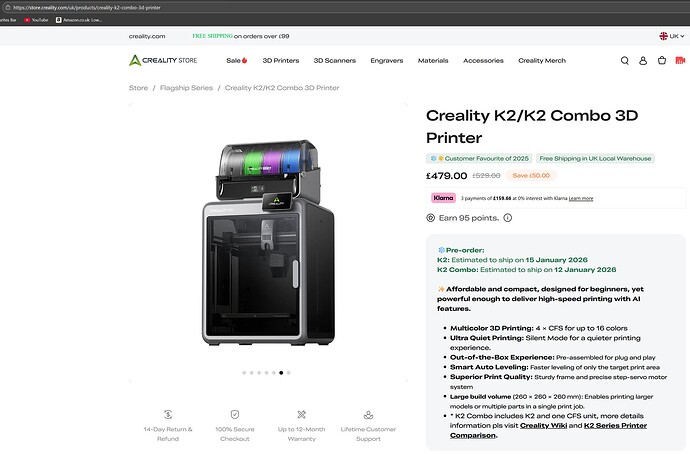Expand the UK region selector dropdown

click(670, 36)
